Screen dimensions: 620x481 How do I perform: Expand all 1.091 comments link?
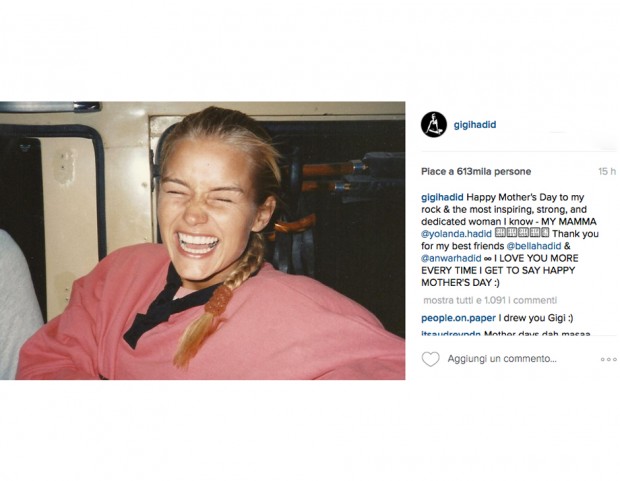pyautogui.click(x=490, y=300)
